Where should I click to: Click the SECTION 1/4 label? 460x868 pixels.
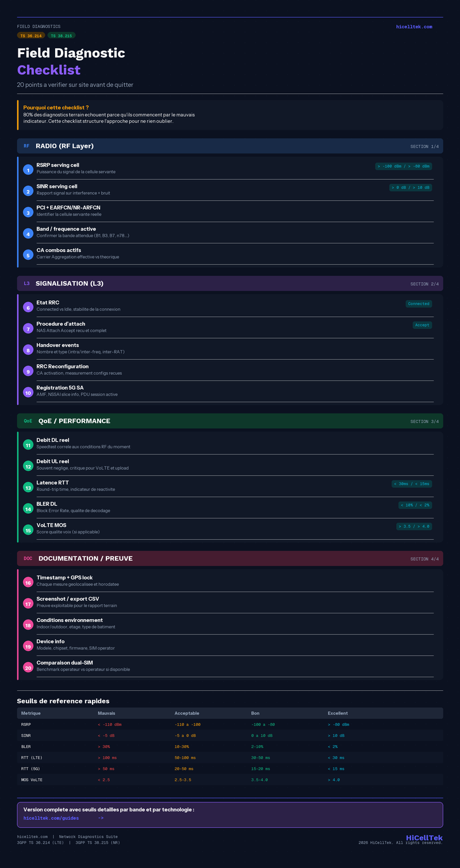(424, 146)
